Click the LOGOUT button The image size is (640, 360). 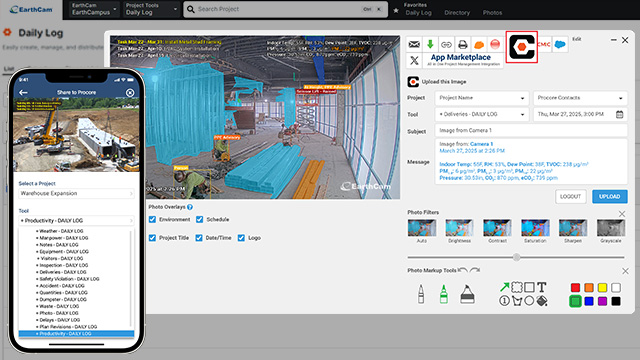(x=571, y=197)
